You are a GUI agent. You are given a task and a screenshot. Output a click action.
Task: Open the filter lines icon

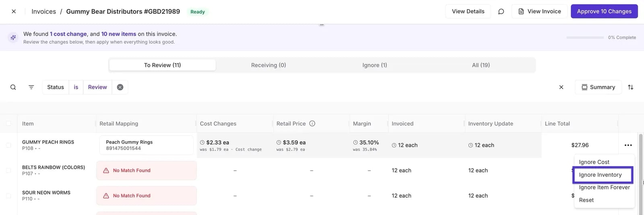(31, 87)
